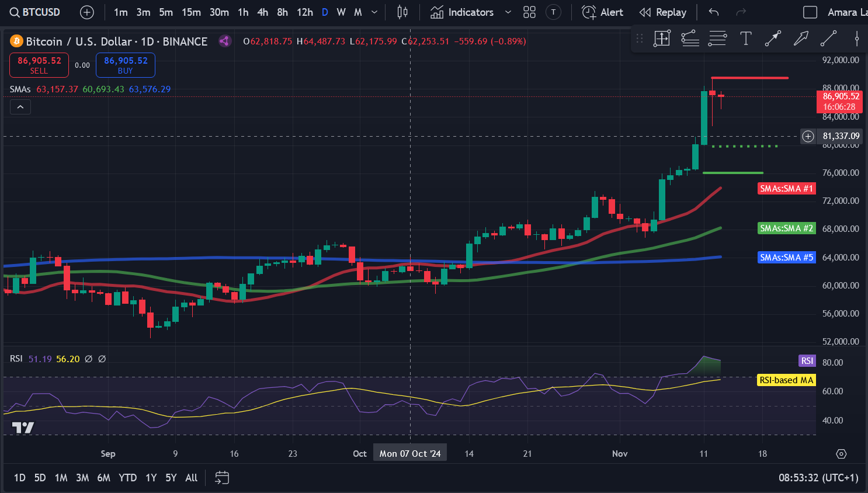Image resolution: width=868 pixels, height=493 pixels.
Task: Select the 30m timeframe
Action: pyautogui.click(x=219, y=12)
